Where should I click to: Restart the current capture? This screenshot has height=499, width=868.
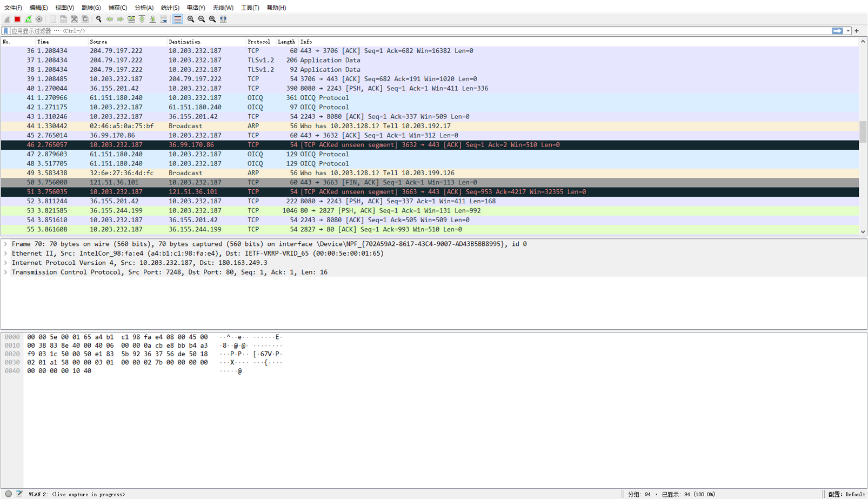point(28,19)
